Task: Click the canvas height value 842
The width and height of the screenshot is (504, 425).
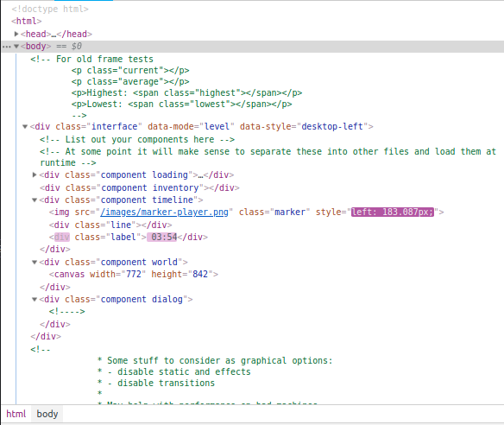Action: 200,274
